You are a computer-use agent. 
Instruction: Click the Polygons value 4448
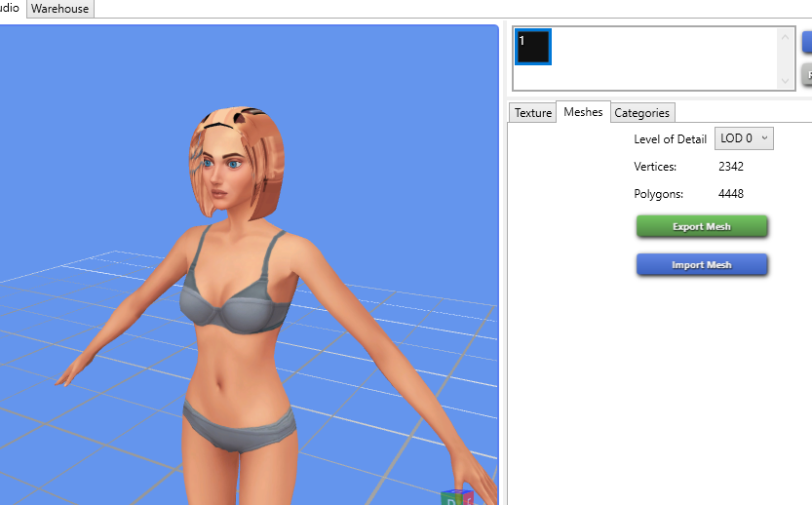(731, 194)
